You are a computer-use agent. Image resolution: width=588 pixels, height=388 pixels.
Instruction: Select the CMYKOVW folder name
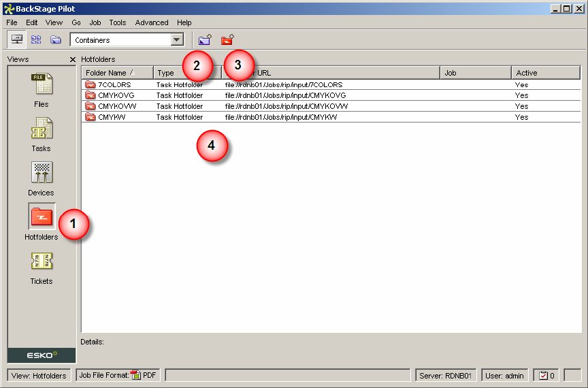click(117, 106)
